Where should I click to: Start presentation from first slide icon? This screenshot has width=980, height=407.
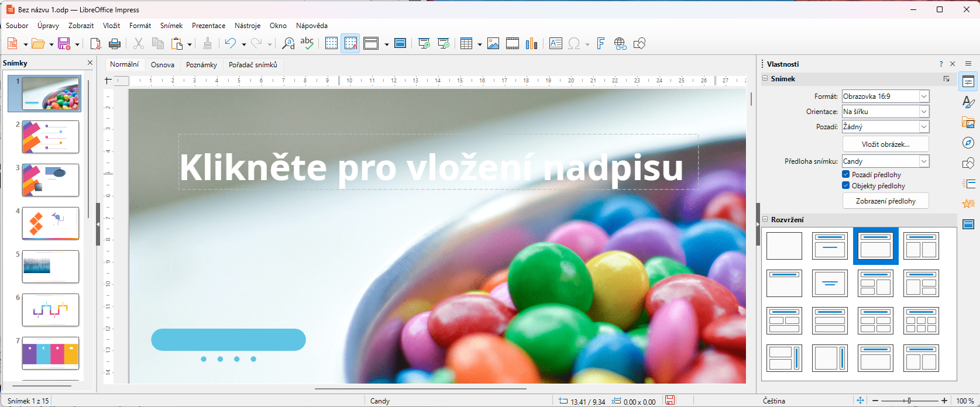click(x=424, y=43)
